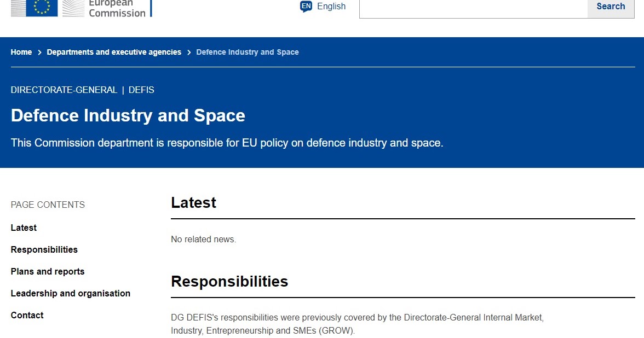Click the Latest section heading
This screenshot has width=644, height=338.
coord(193,202)
